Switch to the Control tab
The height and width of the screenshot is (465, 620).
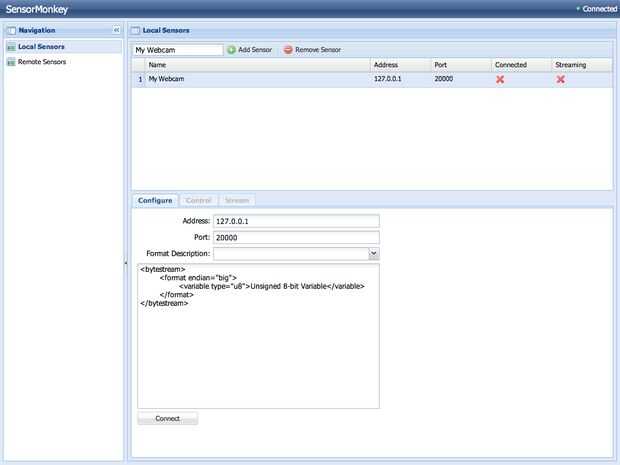198,200
